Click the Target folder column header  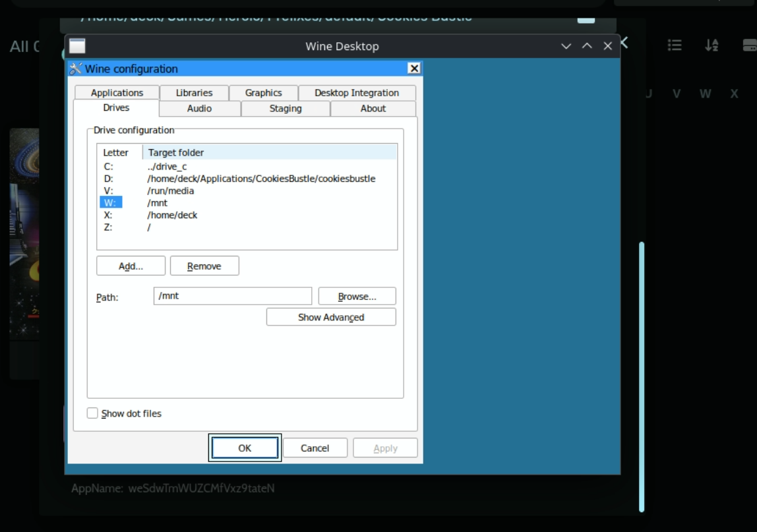tap(270, 152)
